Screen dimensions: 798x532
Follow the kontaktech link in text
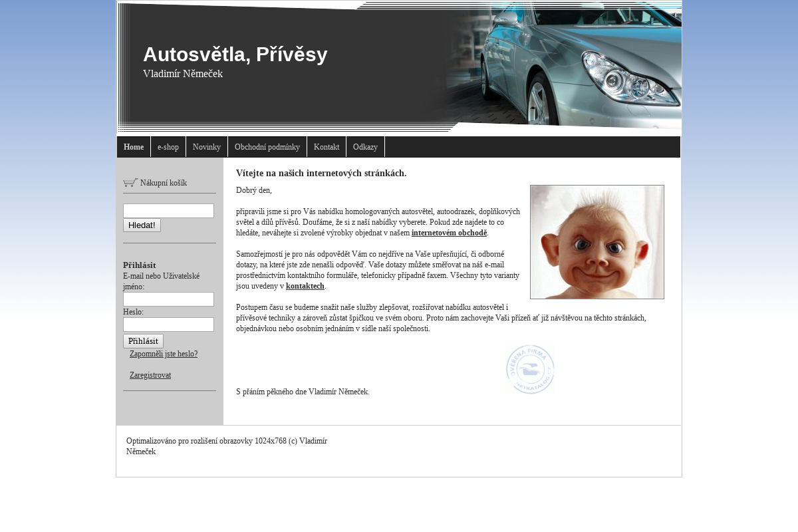coord(305,286)
